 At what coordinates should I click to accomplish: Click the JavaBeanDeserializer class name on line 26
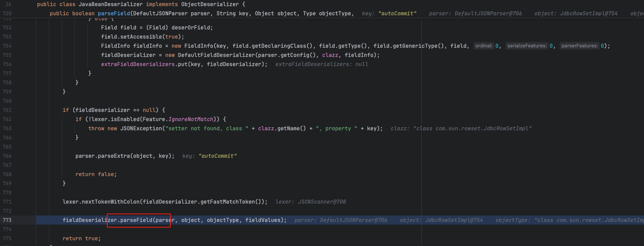[111, 4]
